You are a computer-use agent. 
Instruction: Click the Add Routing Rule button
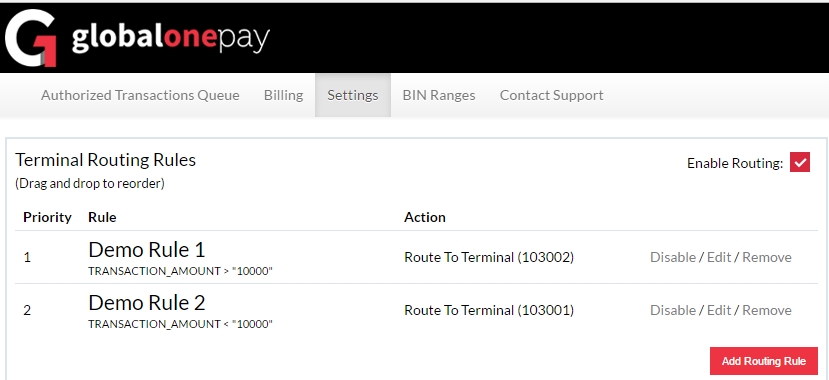(763, 361)
